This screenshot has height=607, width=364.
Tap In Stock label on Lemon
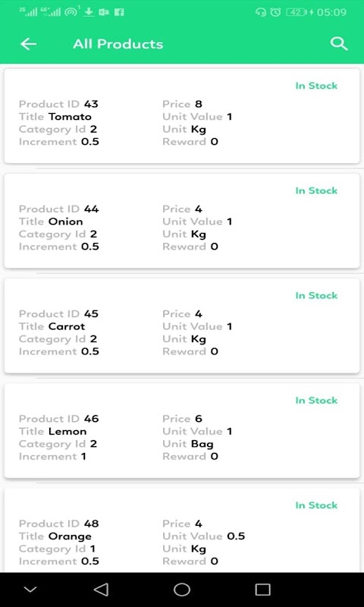(316, 401)
